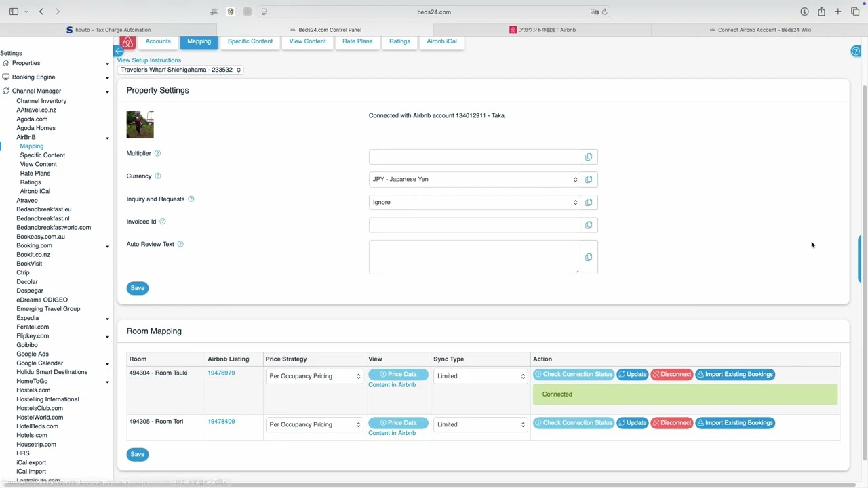Copy the Currency setting with copy icon
The height and width of the screenshot is (488, 868).
point(589,180)
